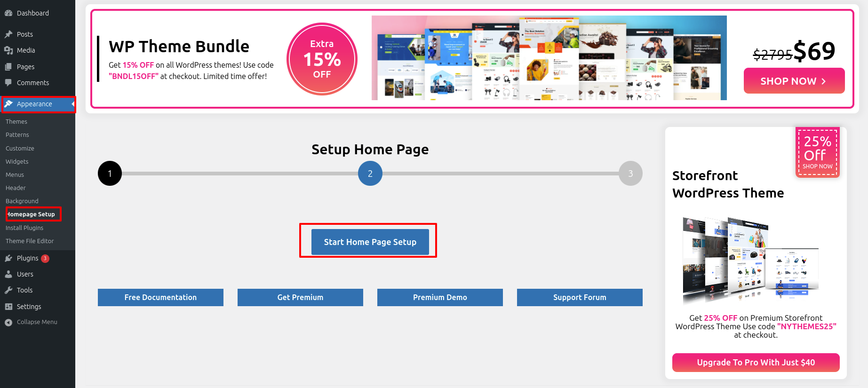Click the "NYTHEMES25" coupon code text
This screenshot has height=388, width=868.
(x=807, y=326)
